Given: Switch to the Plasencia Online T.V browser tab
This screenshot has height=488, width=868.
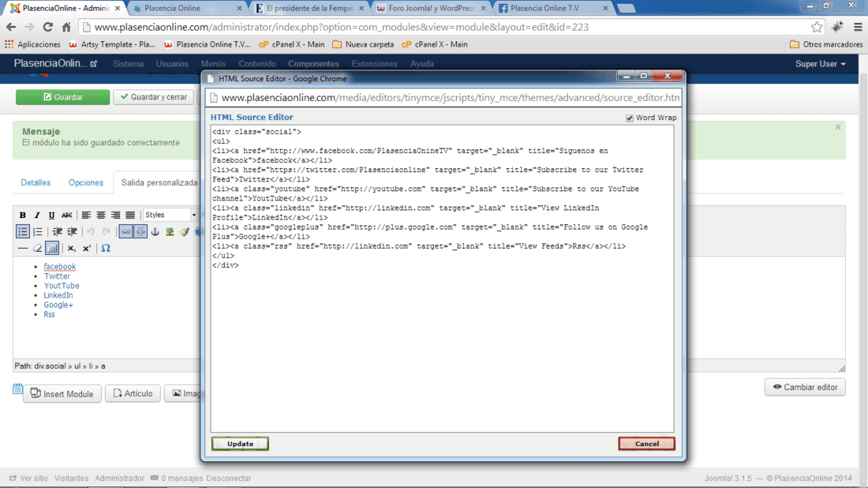Looking at the screenshot, I should 552,9.
